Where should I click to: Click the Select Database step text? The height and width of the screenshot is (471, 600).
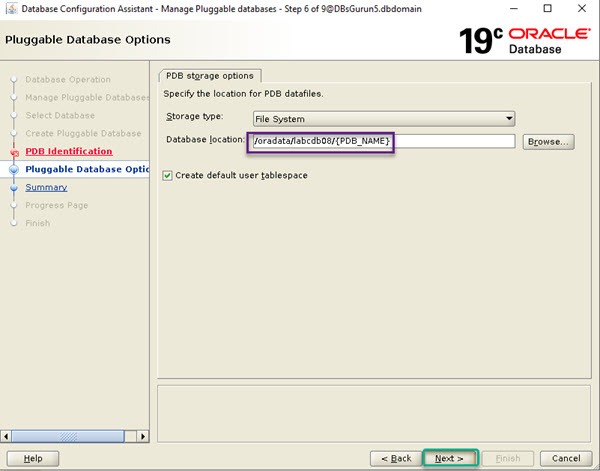tap(60, 116)
